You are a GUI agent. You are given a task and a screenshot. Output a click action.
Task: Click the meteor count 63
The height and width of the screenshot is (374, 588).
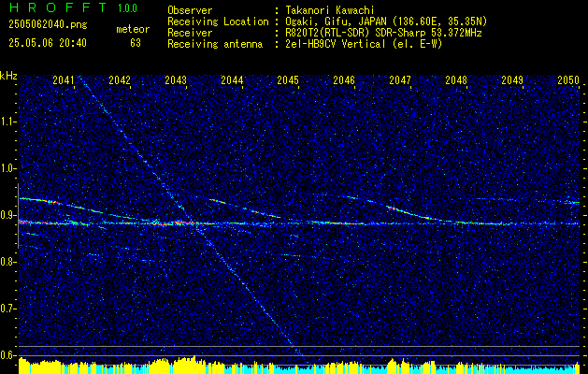136,43
